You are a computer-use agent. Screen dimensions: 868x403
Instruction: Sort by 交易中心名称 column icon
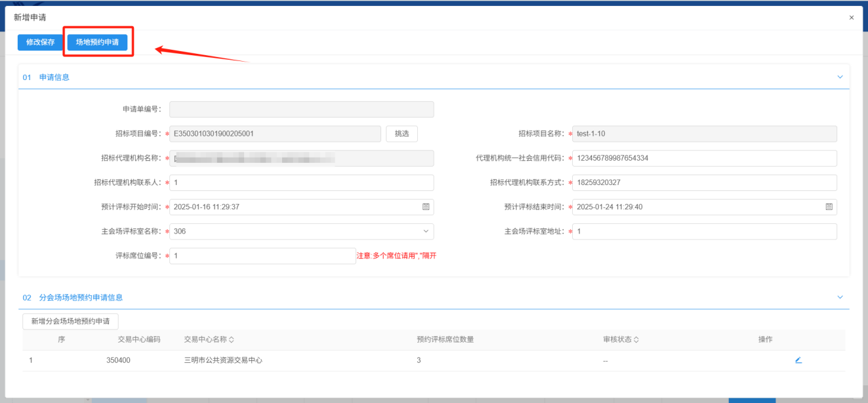coord(231,340)
